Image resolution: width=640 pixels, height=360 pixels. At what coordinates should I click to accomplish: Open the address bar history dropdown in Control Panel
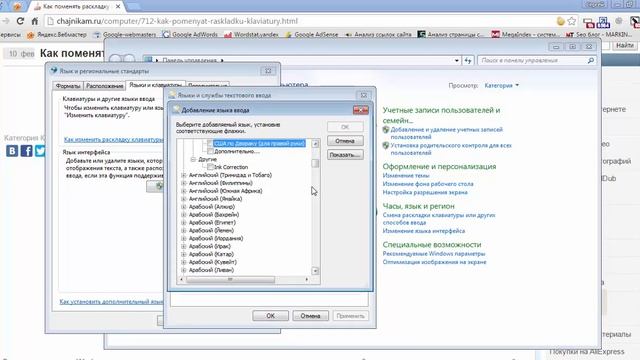(456, 60)
